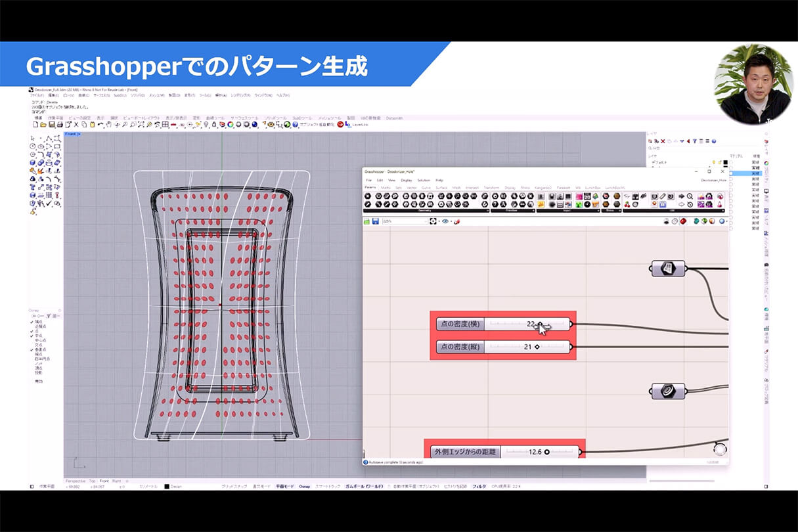Click the New file icon in Rhino toolbar
798x532 pixels.
tap(35, 124)
